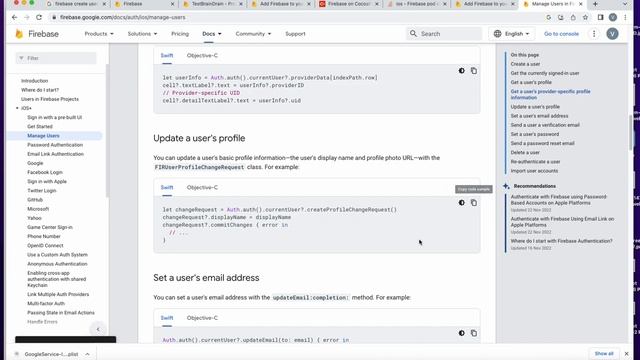Open the Pricing link in the header
This screenshot has height=360, width=640.
click(180, 34)
